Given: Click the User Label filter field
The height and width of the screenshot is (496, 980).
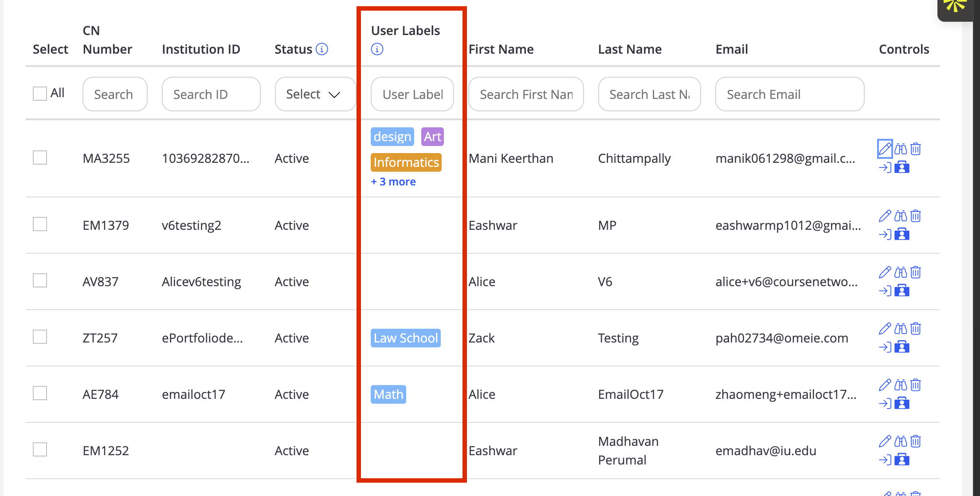Looking at the screenshot, I should click(412, 94).
